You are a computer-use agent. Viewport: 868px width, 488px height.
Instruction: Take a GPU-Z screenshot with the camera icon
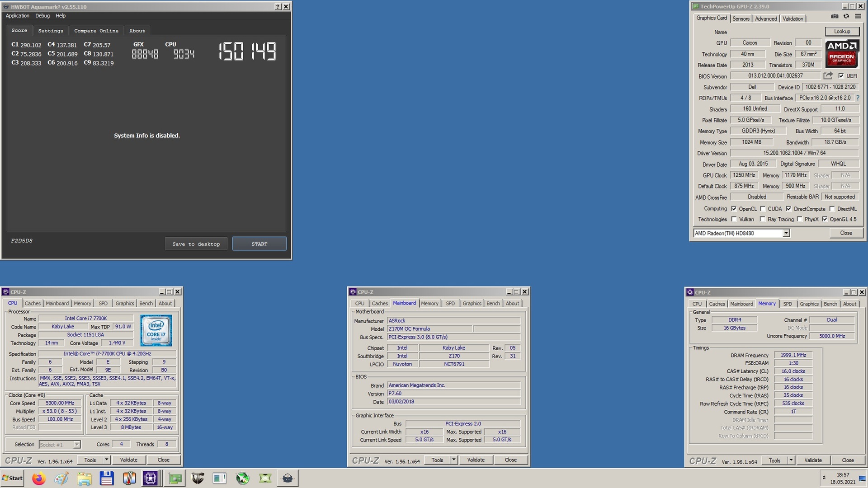(x=835, y=16)
